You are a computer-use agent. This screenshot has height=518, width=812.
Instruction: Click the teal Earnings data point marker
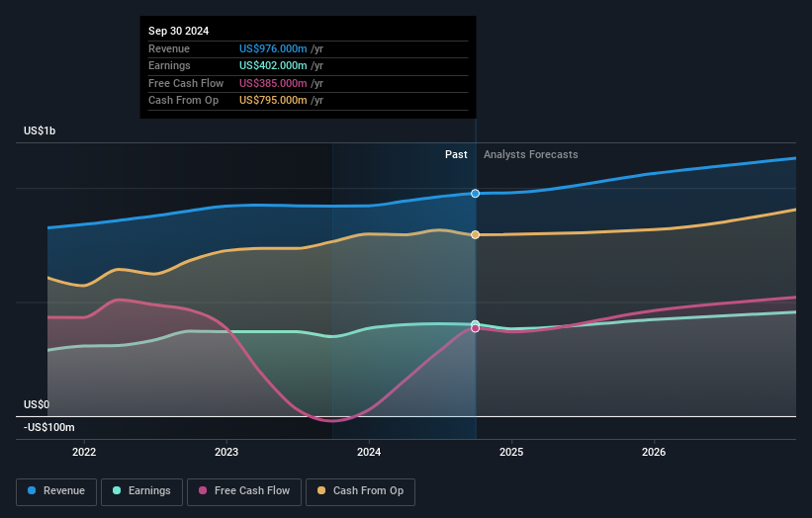[x=475, y=324]
